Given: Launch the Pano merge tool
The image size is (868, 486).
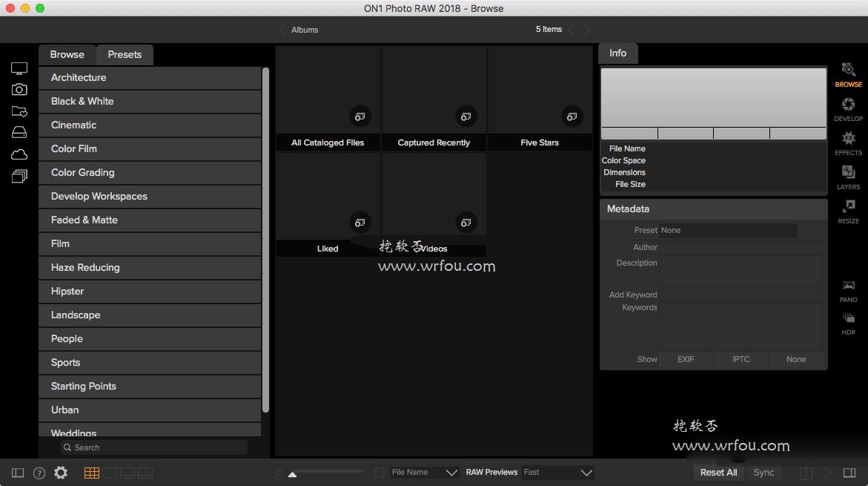Looking at the screenshot, I should (848, 291).
